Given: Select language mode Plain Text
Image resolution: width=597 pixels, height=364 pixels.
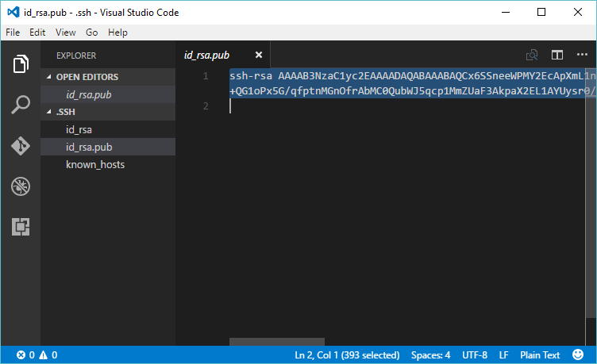Looking at the screenshot, I should [540, 355].
